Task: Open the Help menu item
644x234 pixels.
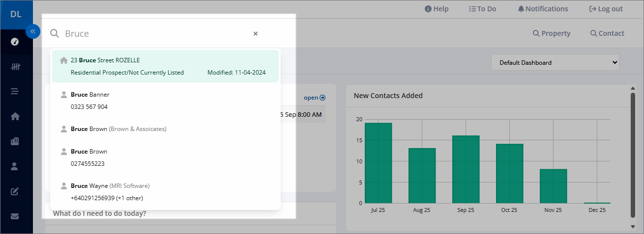Action: 437,9
